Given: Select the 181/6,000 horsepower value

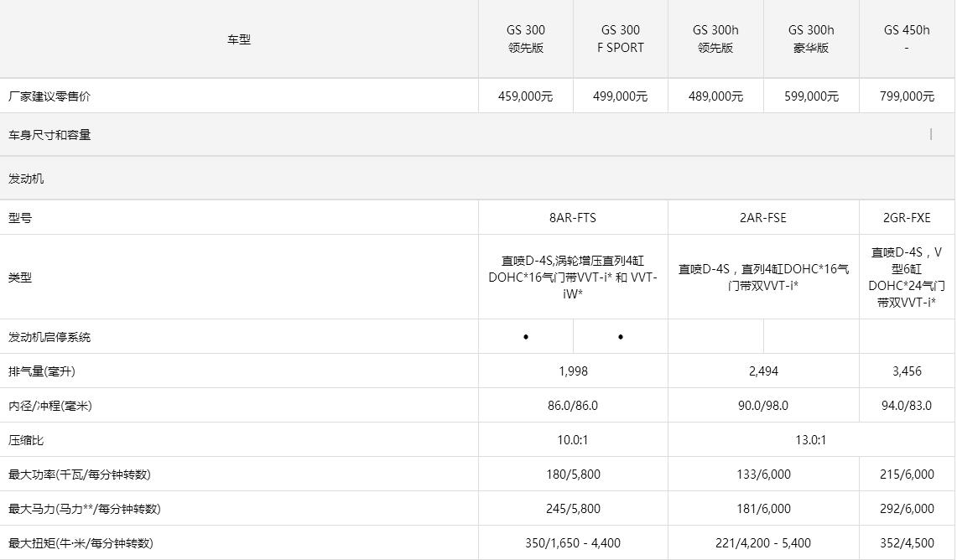Looking at the screenshot, I should click(x=763, y=509).
